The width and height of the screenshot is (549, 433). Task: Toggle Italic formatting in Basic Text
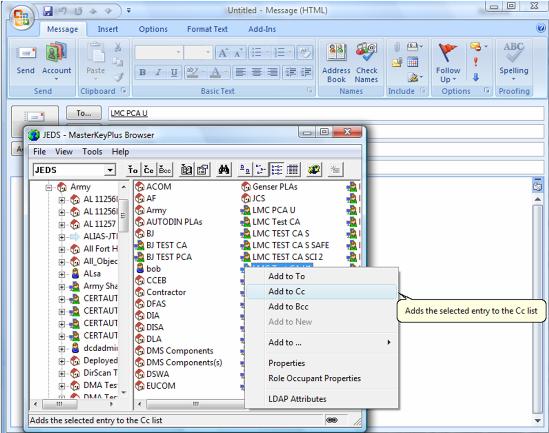point(158,72)
